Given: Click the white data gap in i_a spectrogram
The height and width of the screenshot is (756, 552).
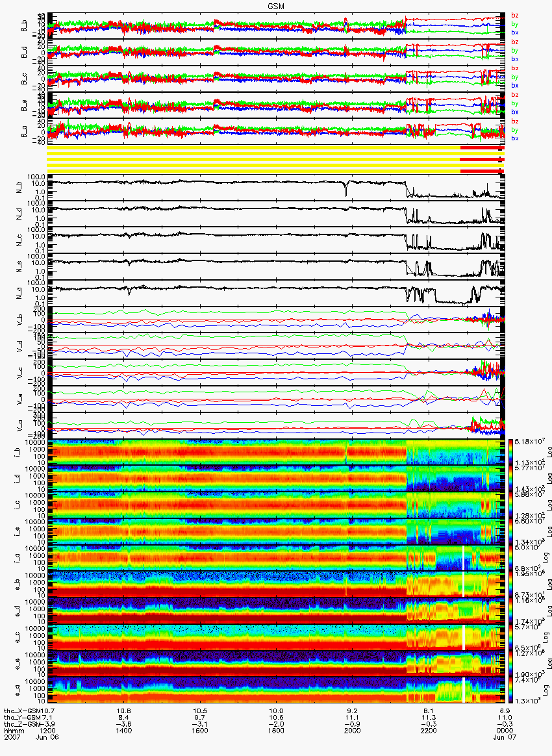Looking at the screenshot, I should coord(464,559).
